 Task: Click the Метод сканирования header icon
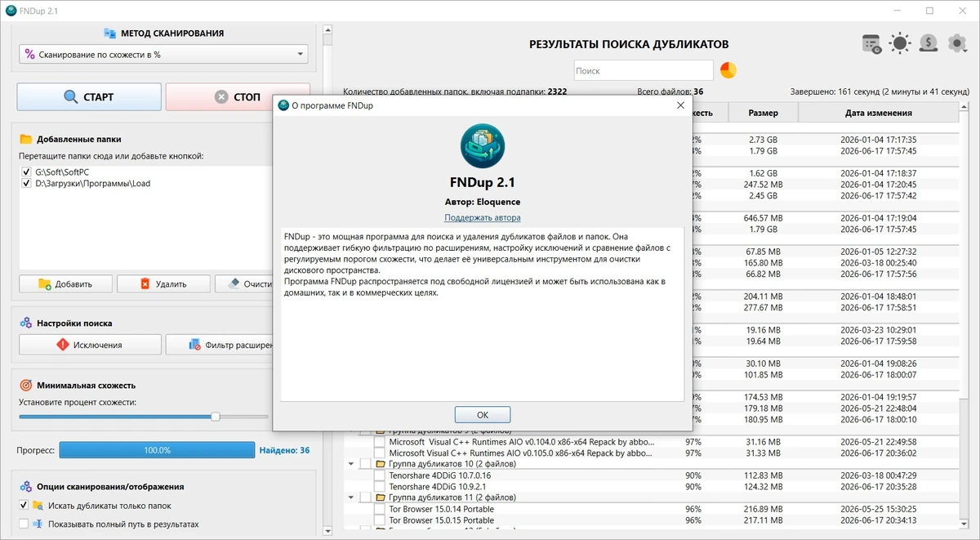click(x=110, y=33)
